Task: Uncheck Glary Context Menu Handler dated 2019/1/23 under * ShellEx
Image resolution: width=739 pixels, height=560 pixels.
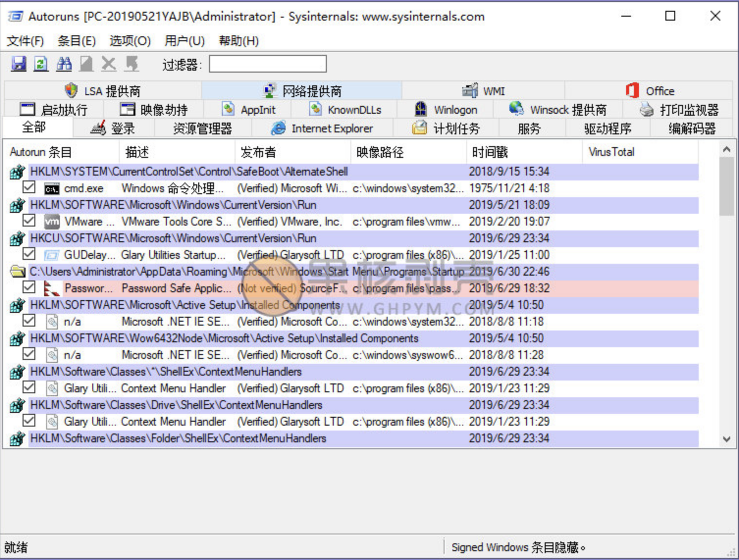Action: [29, 387]
